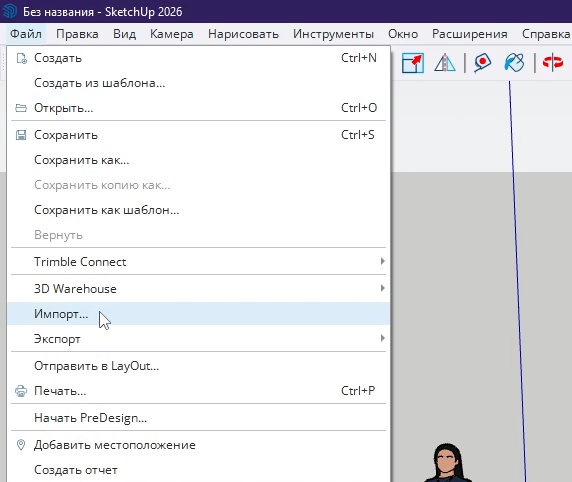Select the Flip mirror tool
The width and height of the screenshot is (572, 482).
[x=445, y=63]
